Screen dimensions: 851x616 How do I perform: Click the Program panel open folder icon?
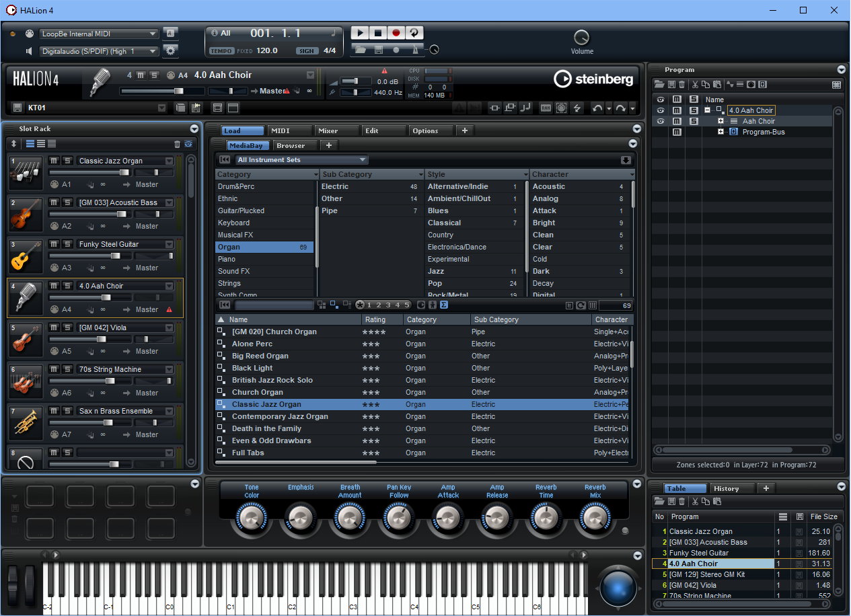click(661, 85)
